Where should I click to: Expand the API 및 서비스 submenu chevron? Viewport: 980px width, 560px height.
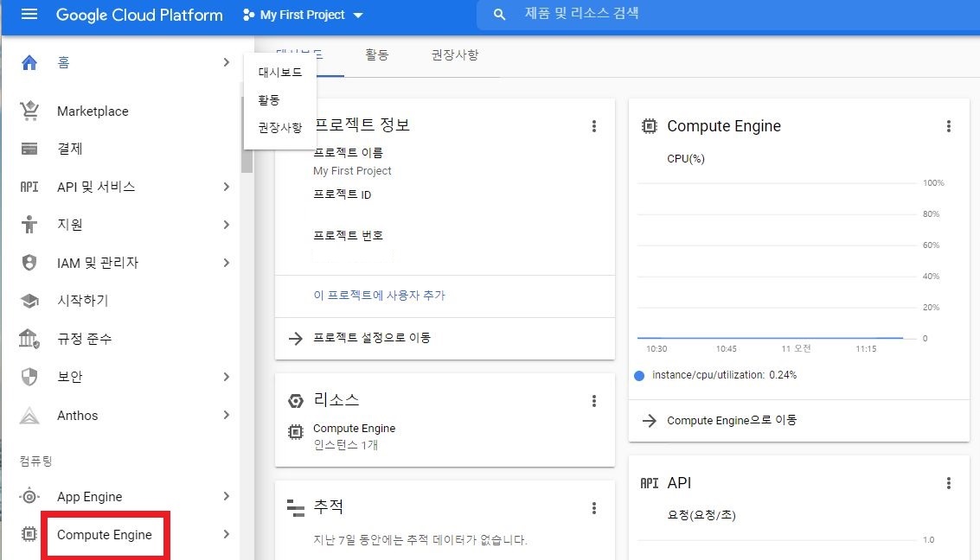227,187
